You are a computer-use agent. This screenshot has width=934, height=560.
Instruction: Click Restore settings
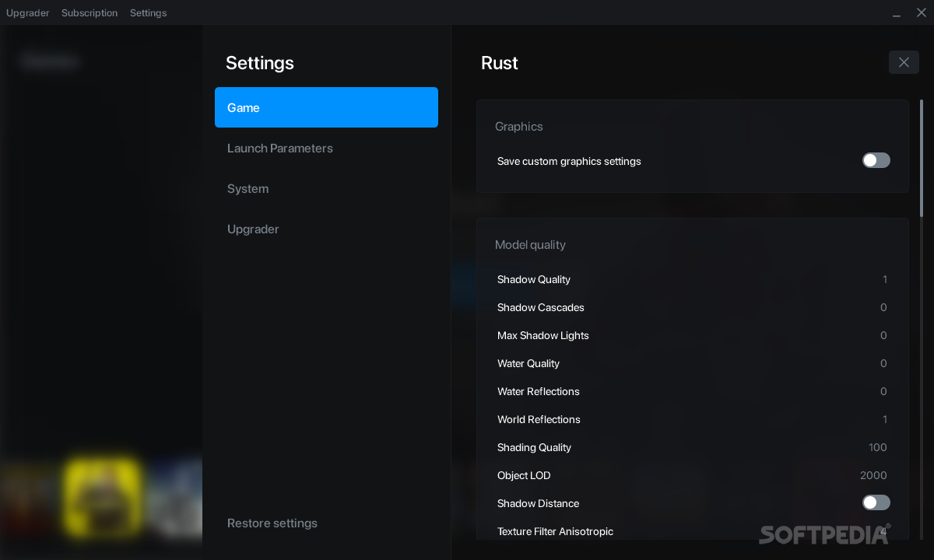(272, 523)
